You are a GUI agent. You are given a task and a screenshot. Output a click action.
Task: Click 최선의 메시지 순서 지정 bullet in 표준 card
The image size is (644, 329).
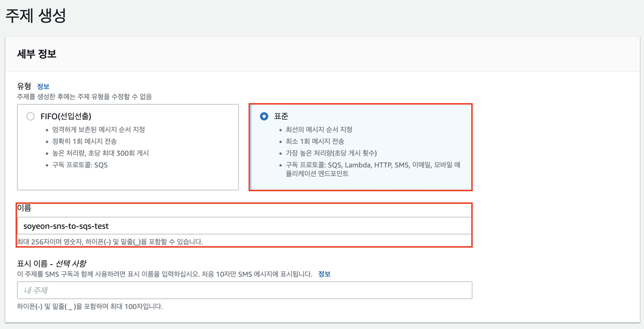319,130
